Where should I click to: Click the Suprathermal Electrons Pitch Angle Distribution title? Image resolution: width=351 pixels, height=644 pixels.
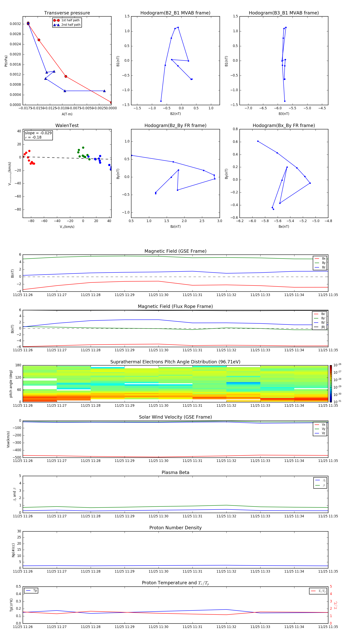[x=175, y=362]
